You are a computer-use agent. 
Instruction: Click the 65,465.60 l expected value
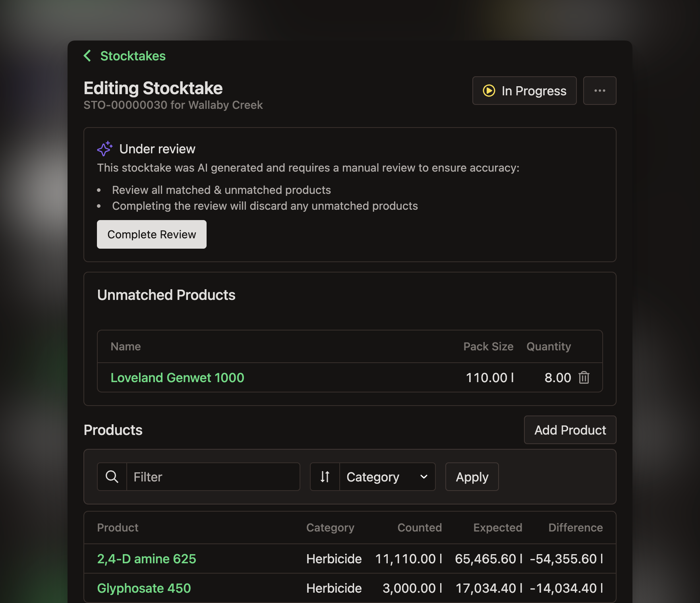click(489, 559)
